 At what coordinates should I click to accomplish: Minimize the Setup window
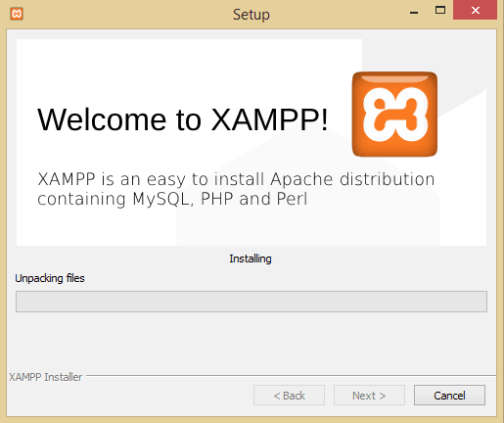click(414, 13)
